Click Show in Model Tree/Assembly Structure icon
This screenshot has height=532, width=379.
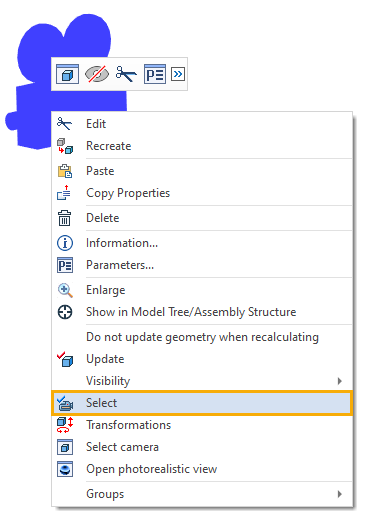coord(65,312)
